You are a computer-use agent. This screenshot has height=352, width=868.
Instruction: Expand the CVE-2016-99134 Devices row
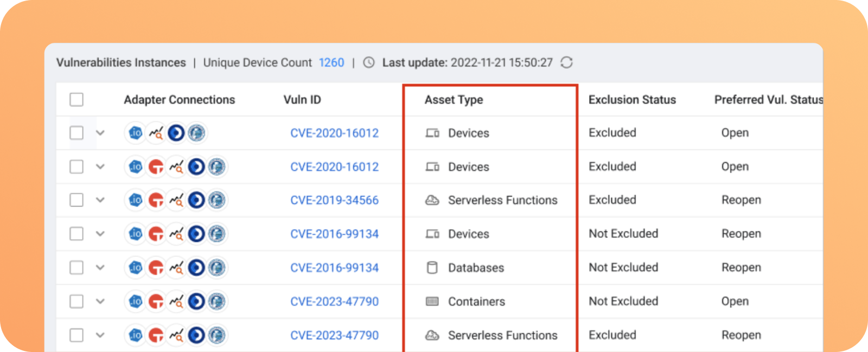[100, 234]
